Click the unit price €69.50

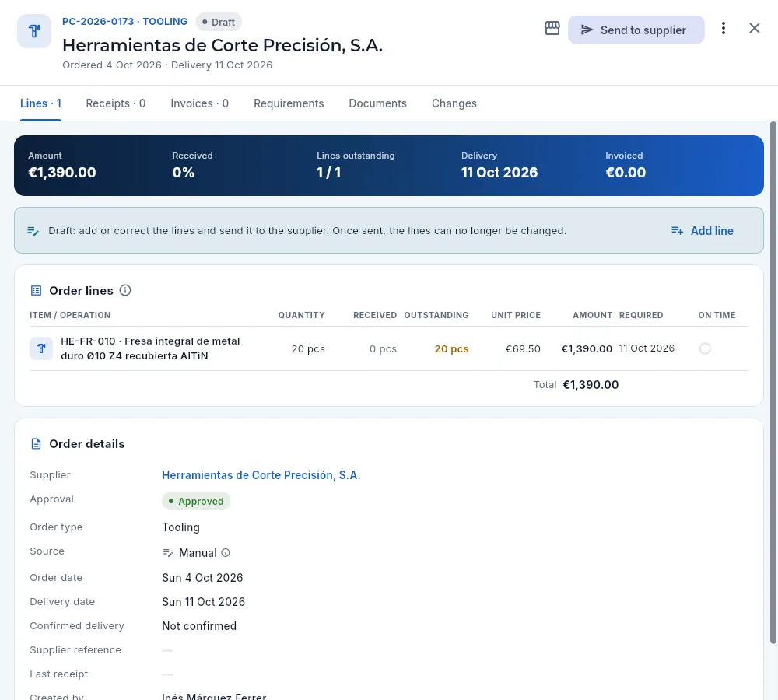523,348
